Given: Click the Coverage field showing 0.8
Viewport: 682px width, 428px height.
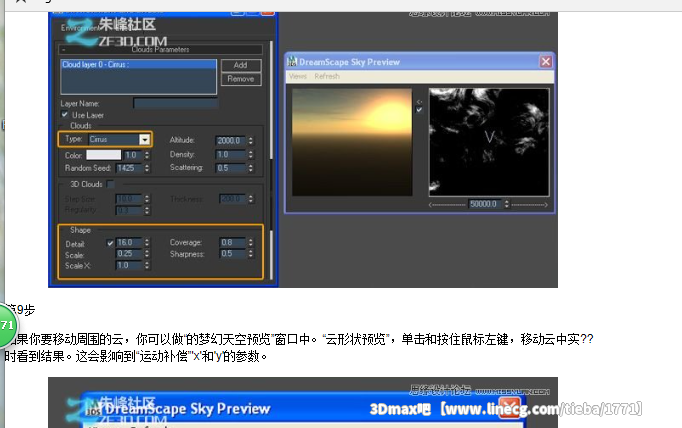Looking at the screenshot, I should [x=232, y=242].
